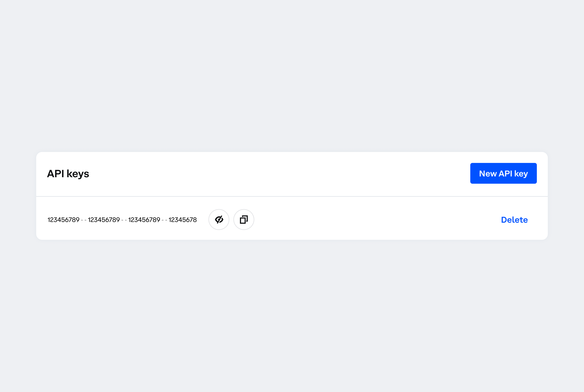
Task: Click the New API key button
Action: (503, 173)
